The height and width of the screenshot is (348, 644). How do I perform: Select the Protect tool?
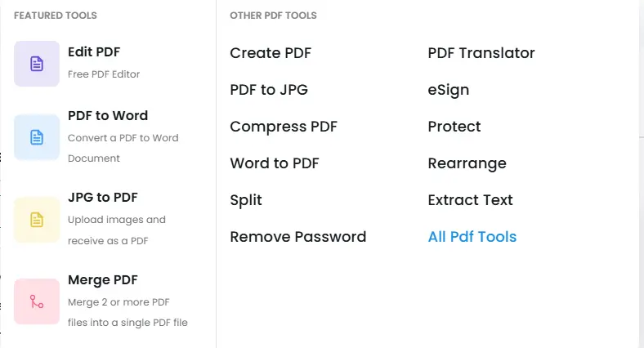pos(454,127)
